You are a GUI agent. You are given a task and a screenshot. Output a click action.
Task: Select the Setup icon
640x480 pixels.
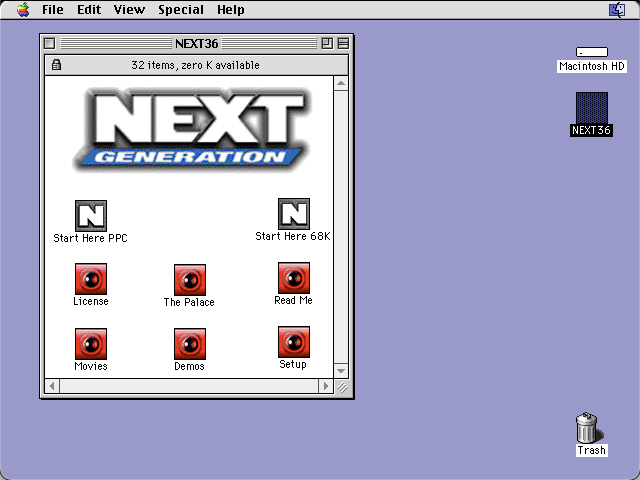[294, 342]
